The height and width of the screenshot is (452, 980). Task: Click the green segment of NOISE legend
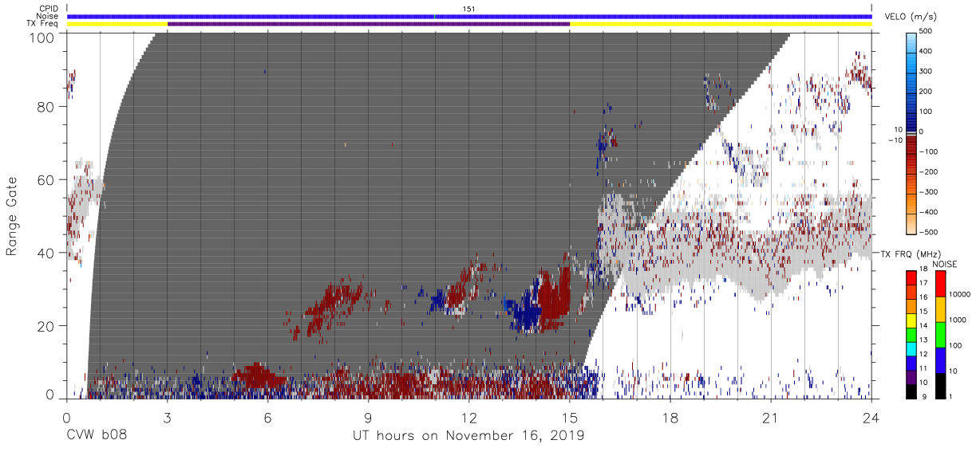tap(940, 335)
